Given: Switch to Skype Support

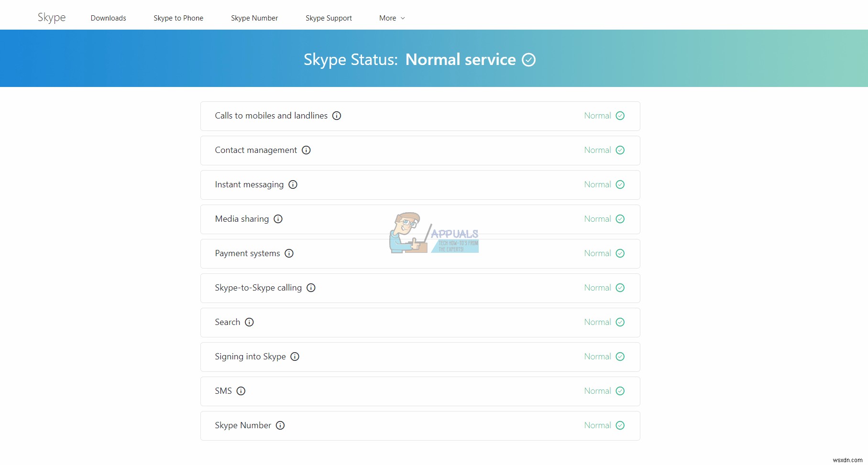Looking at the screenshot, I should tap(329, 18).
